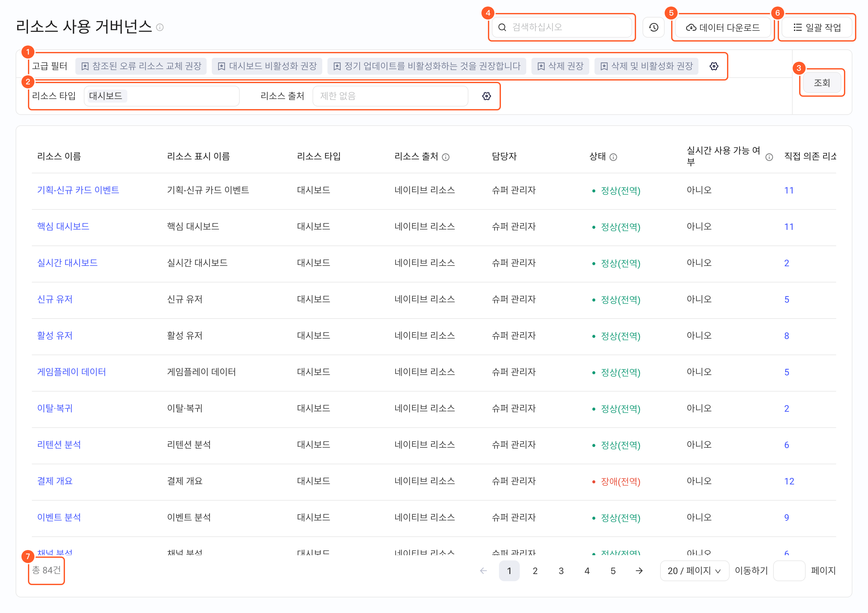Click dependency count 8 for 활성 유저
The width and height of the screenshot is (868, 613).
pos(787,336)
